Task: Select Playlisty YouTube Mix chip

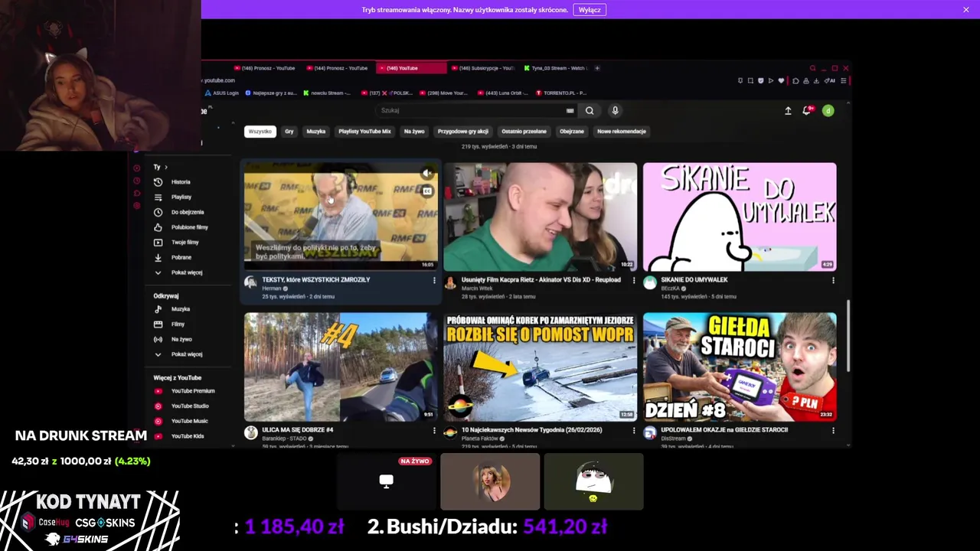Action: 364,132
